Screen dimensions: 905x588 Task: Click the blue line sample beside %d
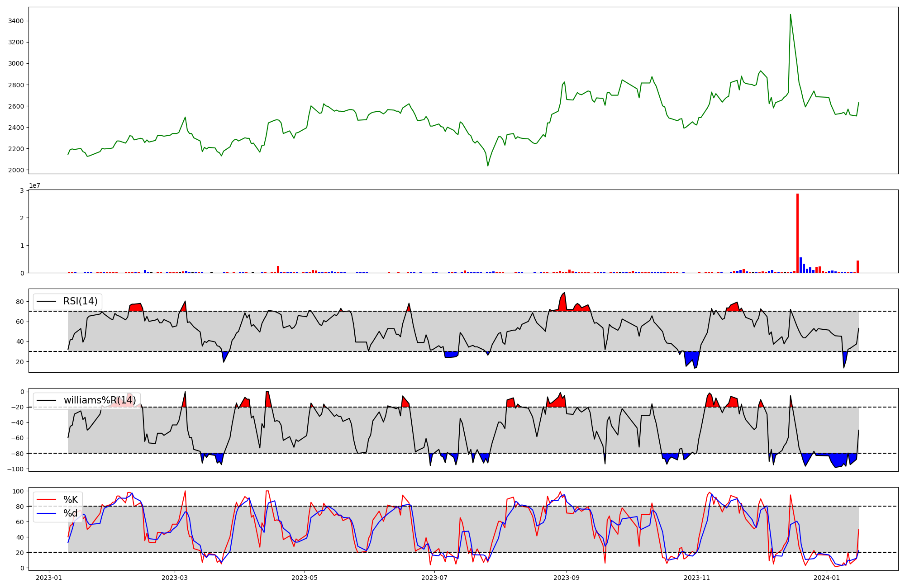tap(46, 513)
